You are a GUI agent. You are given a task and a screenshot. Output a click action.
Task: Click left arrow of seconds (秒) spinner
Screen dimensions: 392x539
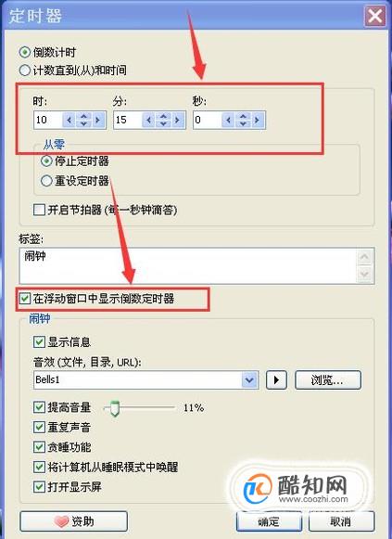coord(228,120)
